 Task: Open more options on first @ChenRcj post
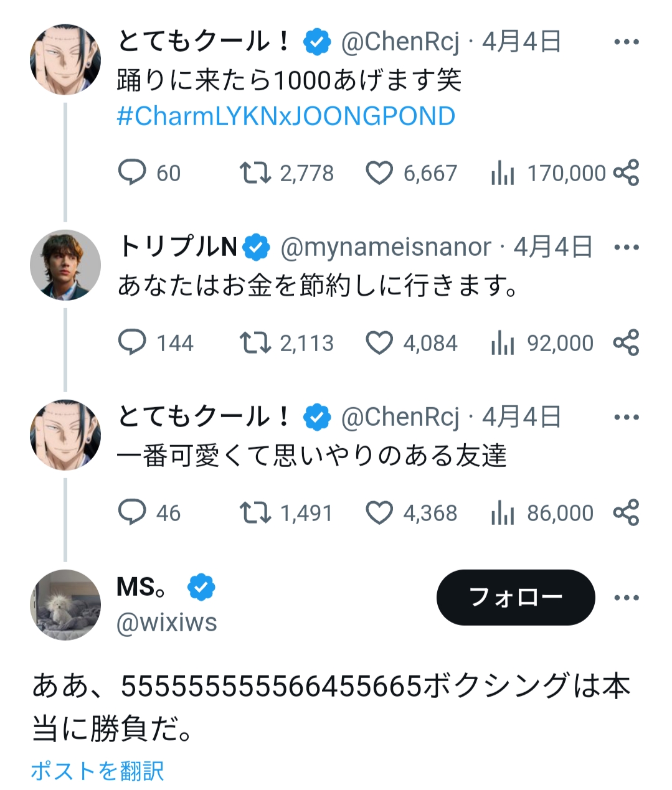click(x=627, y=42)
